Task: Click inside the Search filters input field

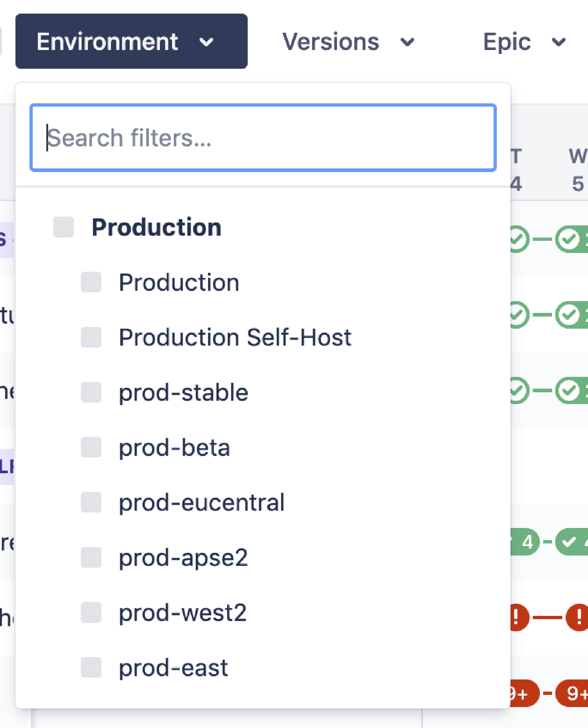Action: (263, 137)
